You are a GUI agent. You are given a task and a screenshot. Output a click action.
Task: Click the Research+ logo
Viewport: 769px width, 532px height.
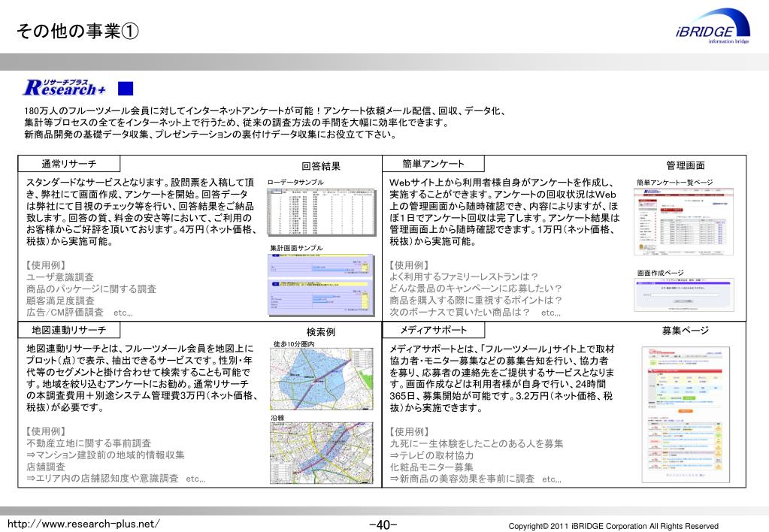click(64, 87)
